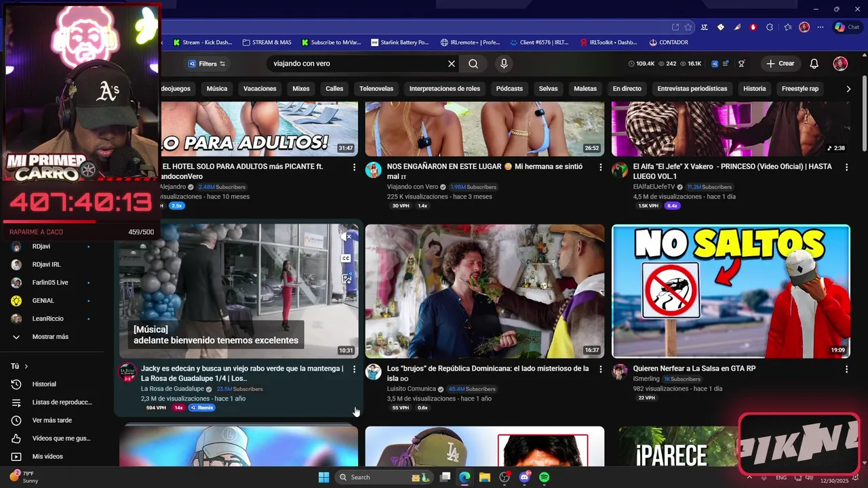
Task: Open the 'NO SALTOS' GTA RP thumbnail
Action: [731, 291]
